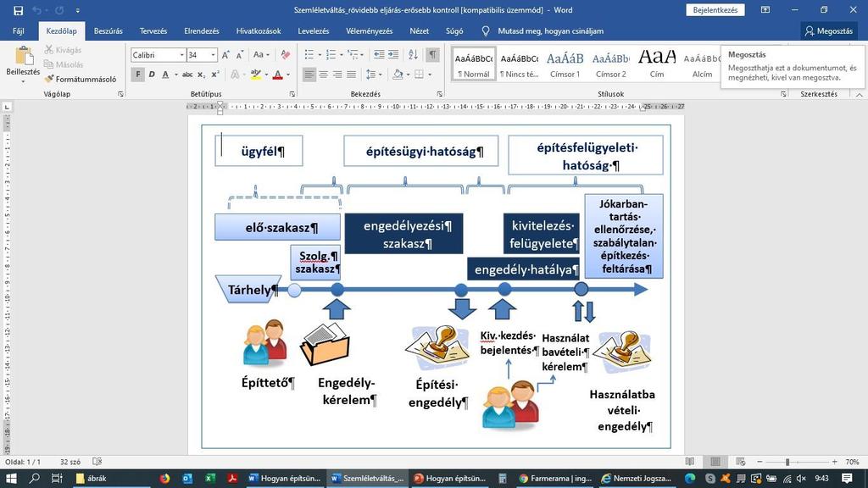Open the borders dropdown arrow
The image size is (868, 488).
coord(430,75)
